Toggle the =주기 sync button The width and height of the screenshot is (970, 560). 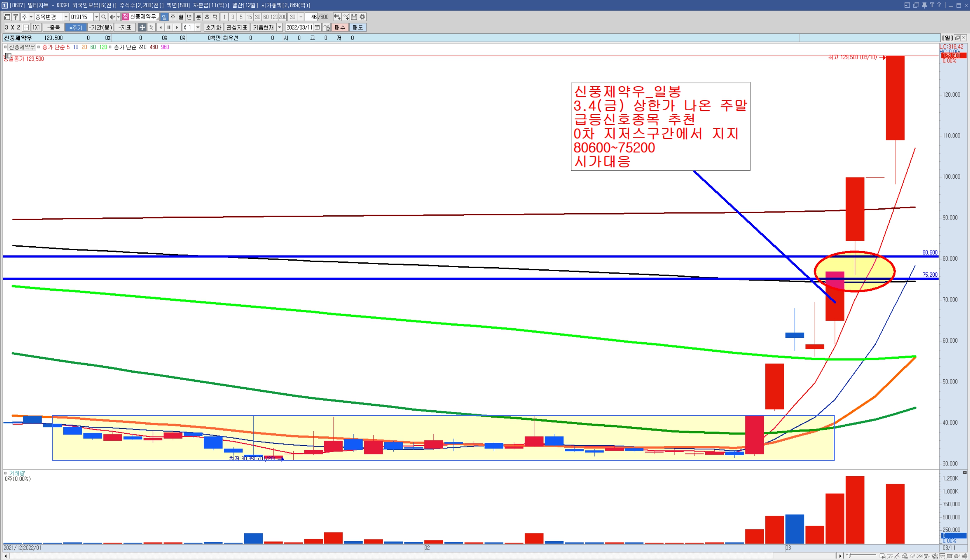pyautogui.click(x=75, y=27)
